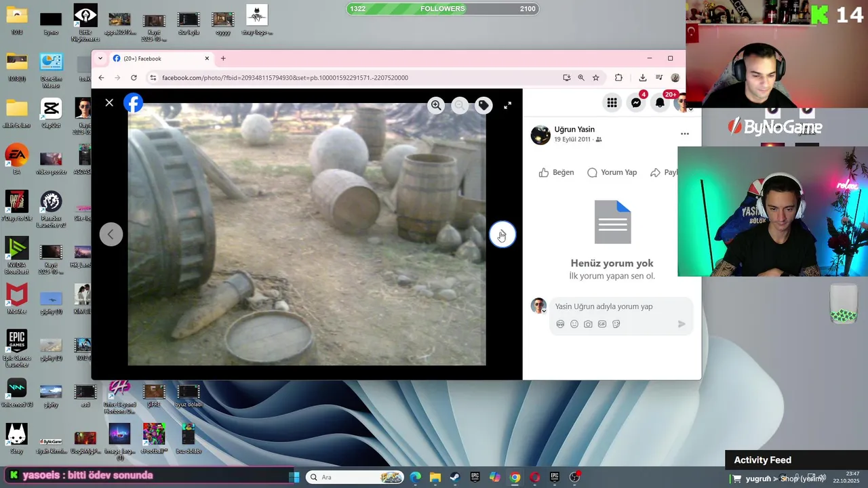Viewport: 868px width, 488px height.
Task: Open the Facebook menu grid icon
Action: pos(612,102)
